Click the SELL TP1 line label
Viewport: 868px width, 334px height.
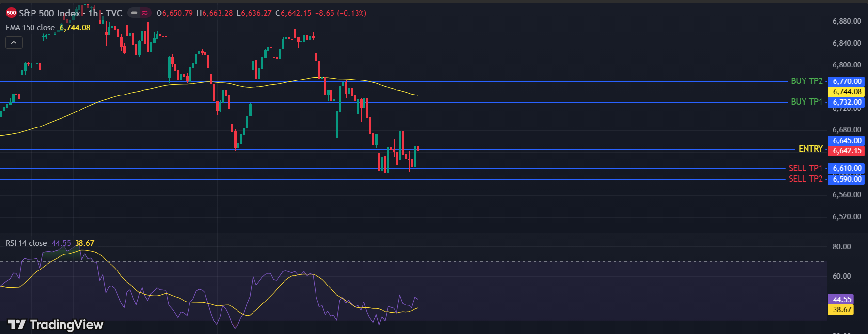pos(805,168)
